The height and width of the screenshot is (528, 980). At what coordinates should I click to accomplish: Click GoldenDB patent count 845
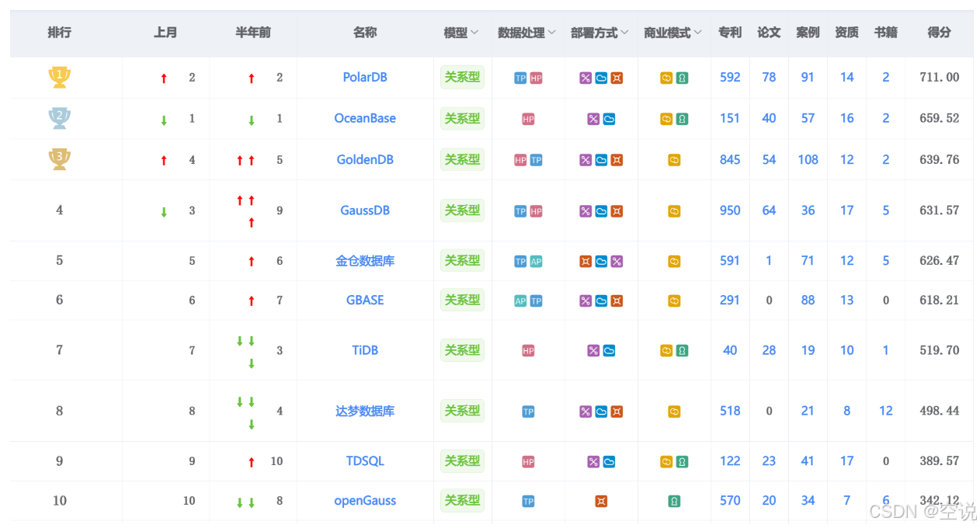(x=730, y=159)
